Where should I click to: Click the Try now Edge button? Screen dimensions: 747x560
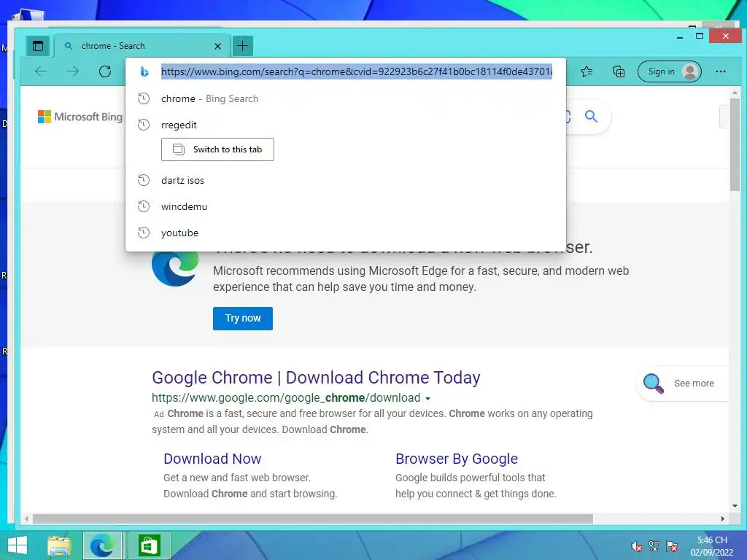click(x=242, y=318)
